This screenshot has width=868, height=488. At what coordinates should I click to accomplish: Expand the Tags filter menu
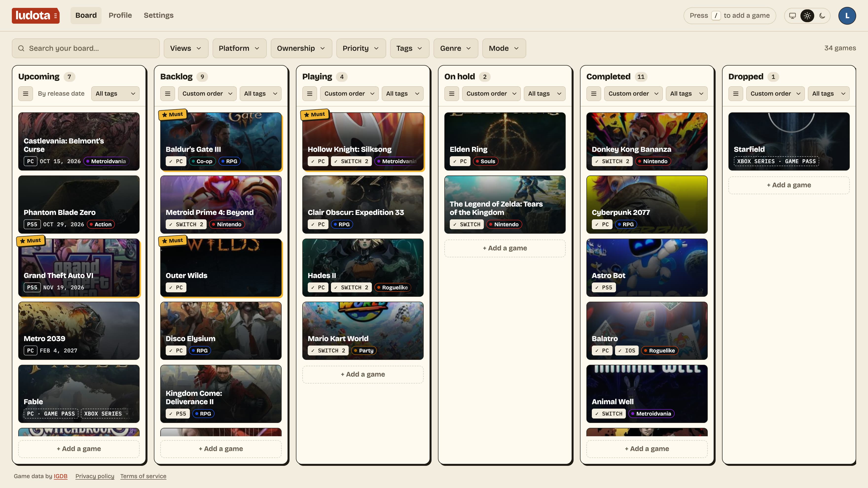(x=409, y=49)
